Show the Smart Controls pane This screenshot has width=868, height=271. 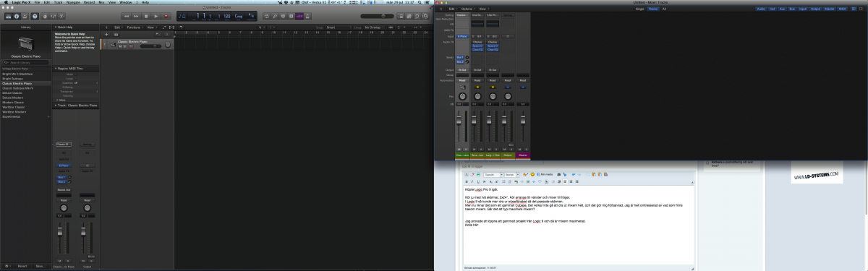pyautogui.click(x=45, y=17)
